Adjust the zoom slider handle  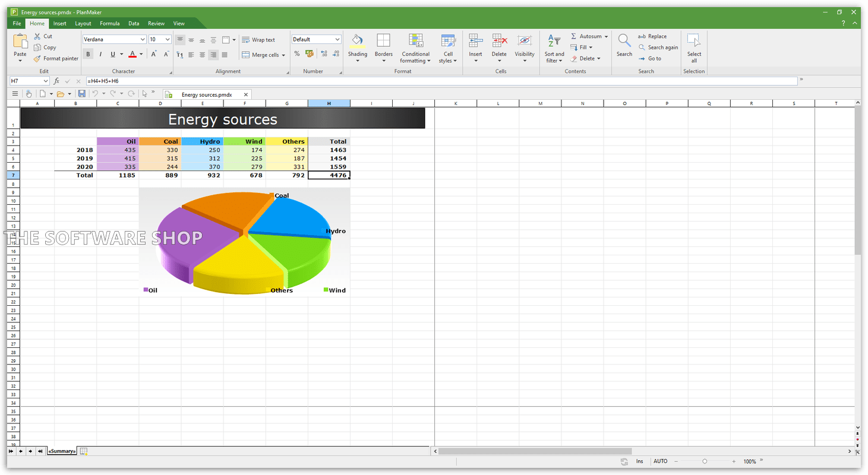(x=705, y=461)
